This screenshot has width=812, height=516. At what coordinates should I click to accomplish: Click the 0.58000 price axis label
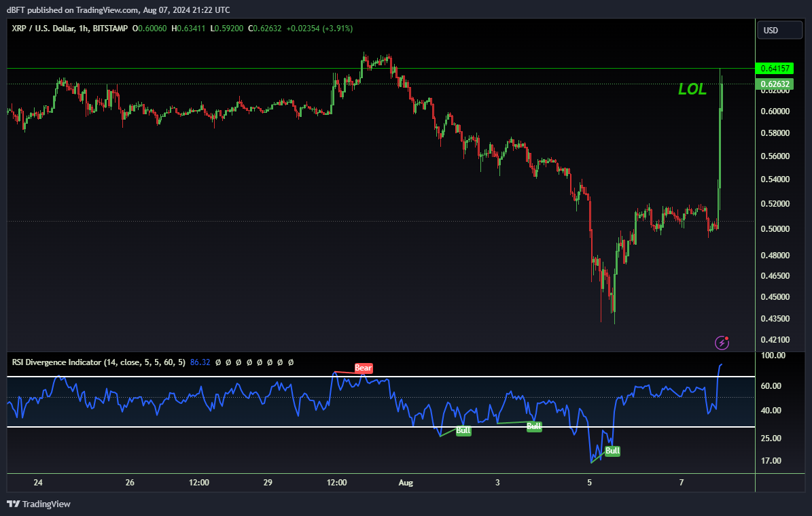pyautogui.click(x=775, y=133)
